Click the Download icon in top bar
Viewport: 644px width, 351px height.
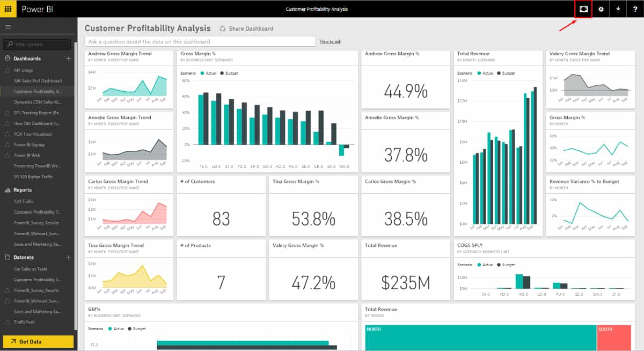619,9
